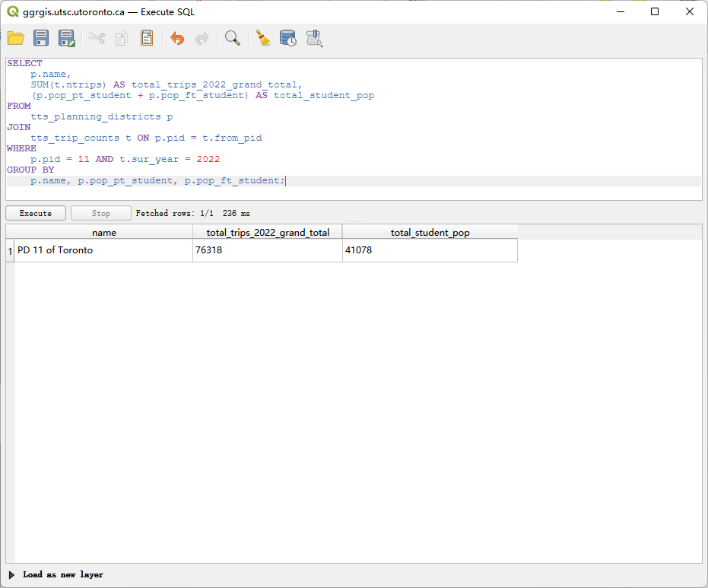Viewport: 708px width, 588px height.
Task: Click on the 'SUM(t.ntrips)' line in editor
Action: point(166,84)
